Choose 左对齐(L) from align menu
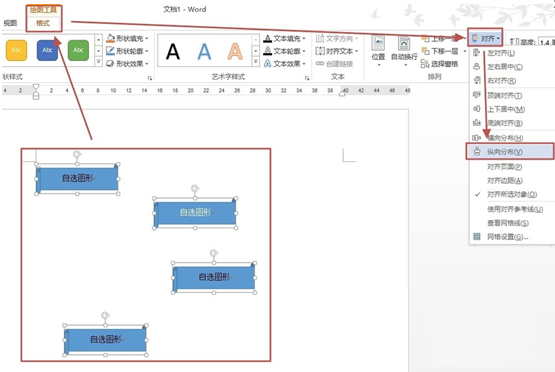 tap(512, 53)
